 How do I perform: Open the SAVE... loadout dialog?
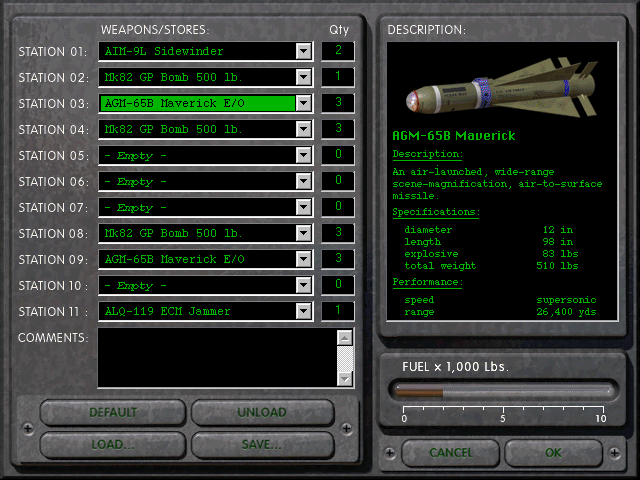tap(262, 444)
